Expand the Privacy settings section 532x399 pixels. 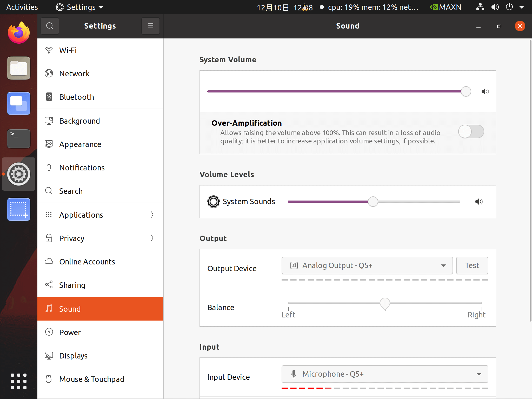[x=100, y=238]
